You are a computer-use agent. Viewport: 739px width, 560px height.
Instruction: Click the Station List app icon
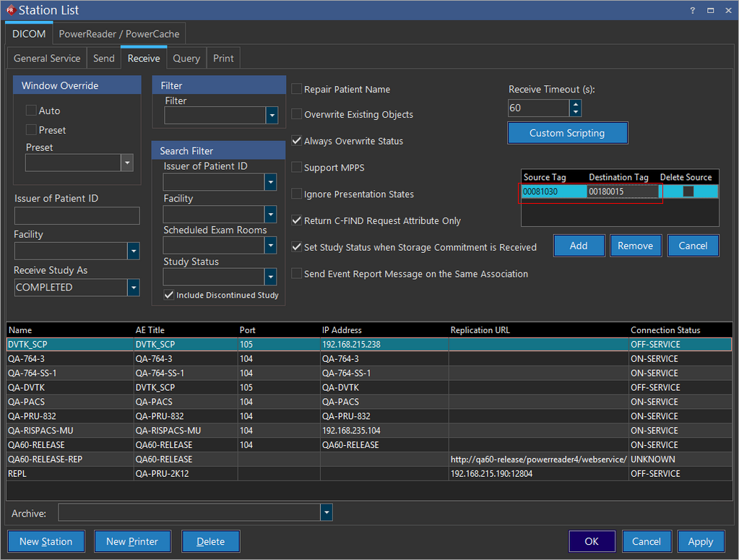[x=10, y=10]
